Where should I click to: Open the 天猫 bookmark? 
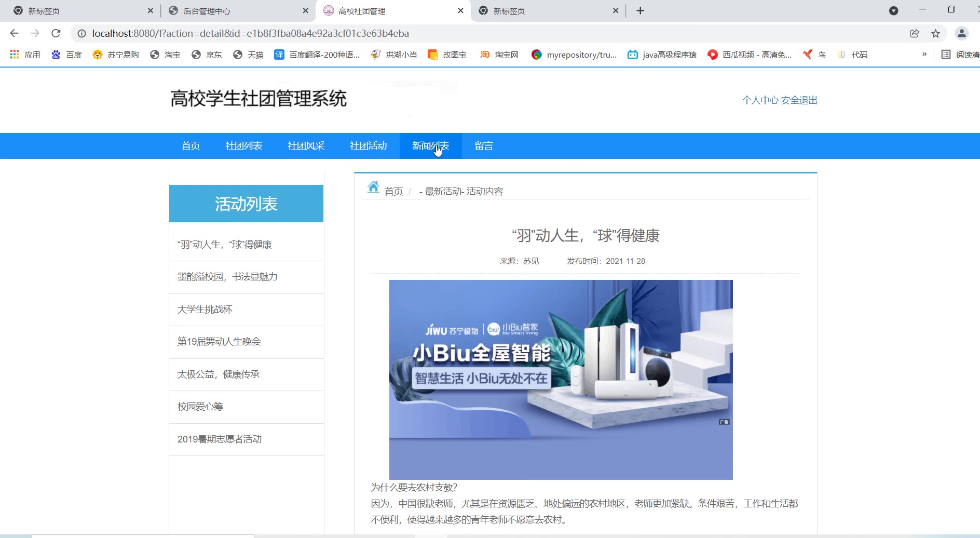[x=248, y=55]
